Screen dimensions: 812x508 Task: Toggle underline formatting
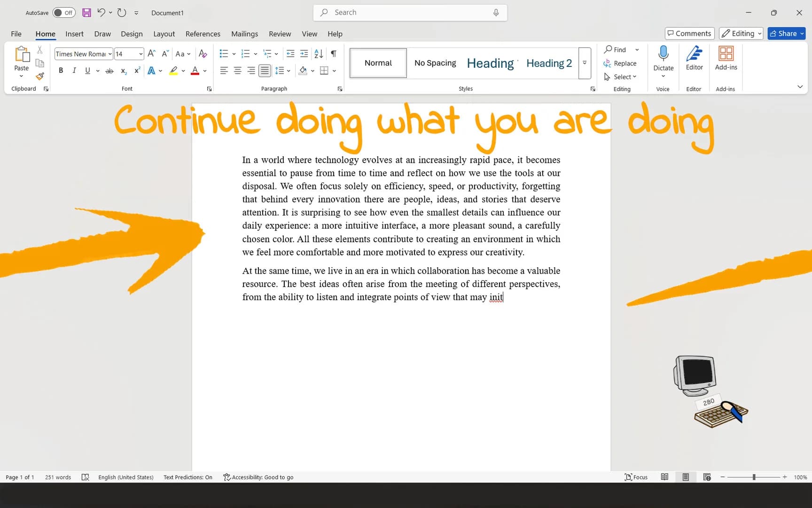click(x=87, y=71)
